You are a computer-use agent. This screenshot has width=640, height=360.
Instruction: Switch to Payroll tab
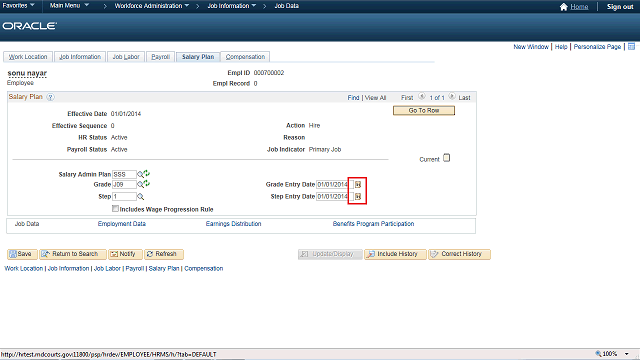pos(160,57)
